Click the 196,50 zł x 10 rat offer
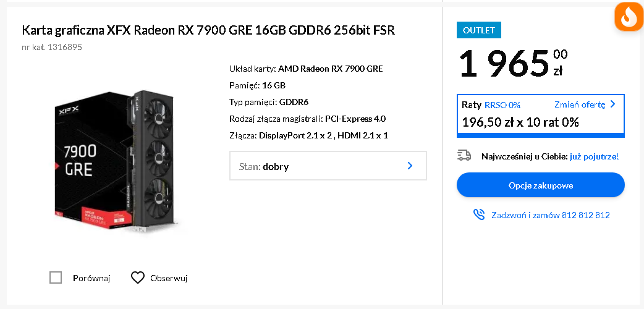The width and height of the screenshot is (644, 309). (520, 122)
